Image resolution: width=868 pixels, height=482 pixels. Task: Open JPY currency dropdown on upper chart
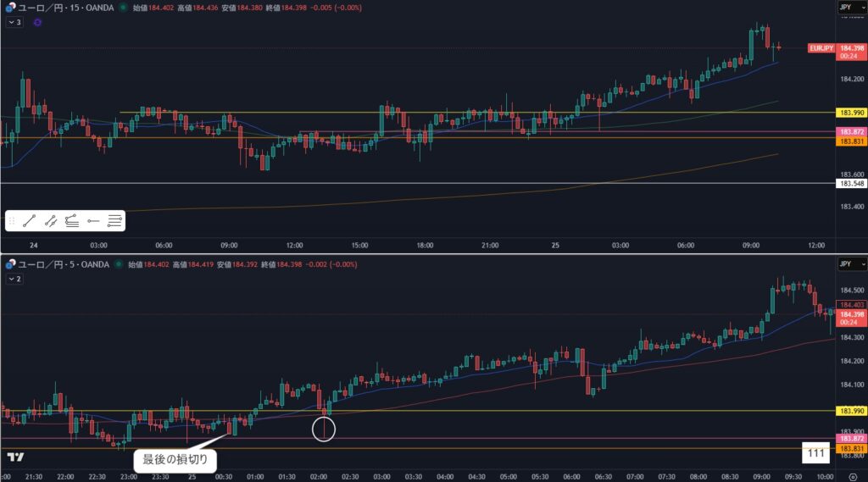846,7
